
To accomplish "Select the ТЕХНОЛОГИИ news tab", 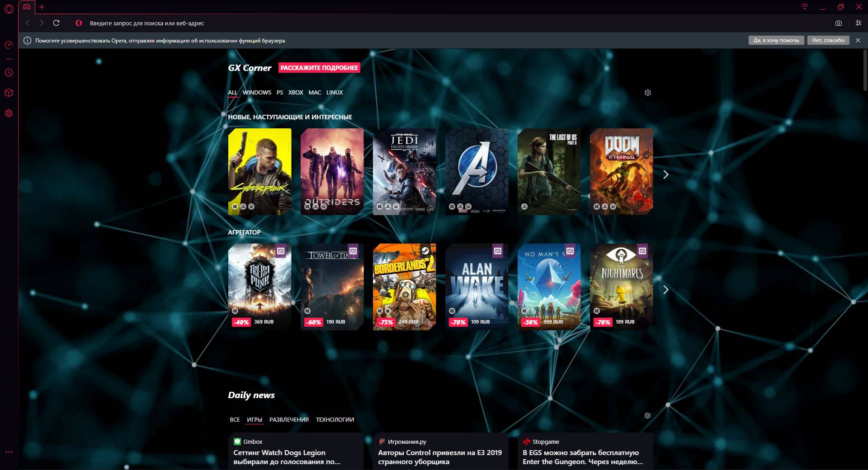I will click(x=335, y=420).
